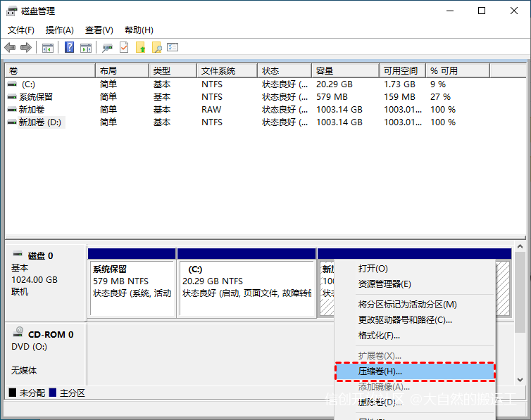
Task: Sort by the 文件系统 column header
Action: tap(227, 70)
